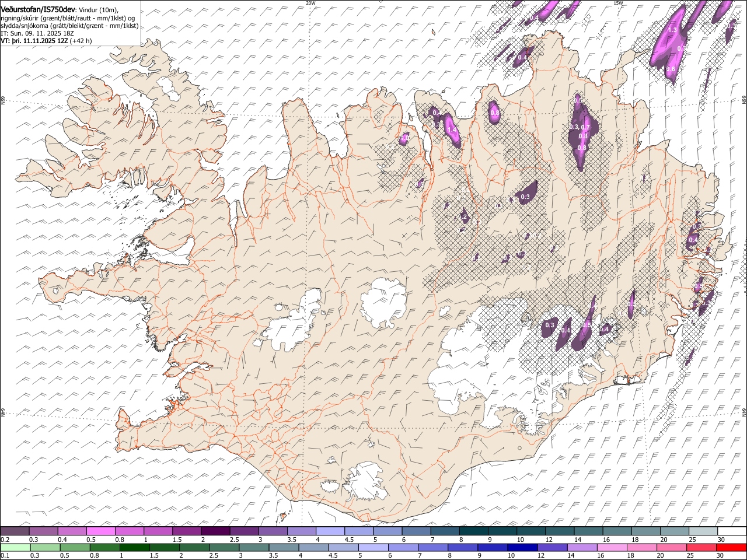Click the 0.2 label on the snow scale

click(4, 539)
